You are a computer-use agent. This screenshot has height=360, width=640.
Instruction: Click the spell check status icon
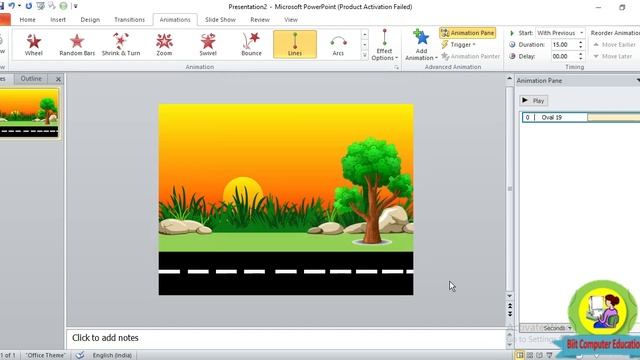(80, 355)
